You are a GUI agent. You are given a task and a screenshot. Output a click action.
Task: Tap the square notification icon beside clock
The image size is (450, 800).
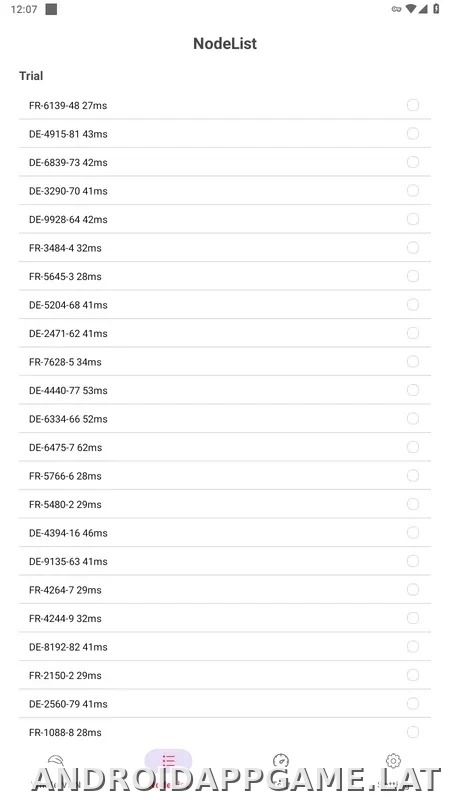click(x=51, y=9)
